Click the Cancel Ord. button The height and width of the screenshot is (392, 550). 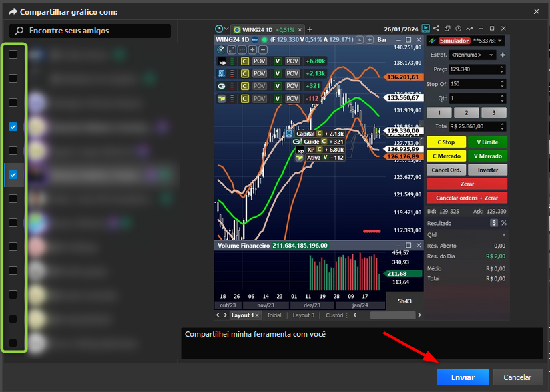pyautogui.click(x=446, y=170)
